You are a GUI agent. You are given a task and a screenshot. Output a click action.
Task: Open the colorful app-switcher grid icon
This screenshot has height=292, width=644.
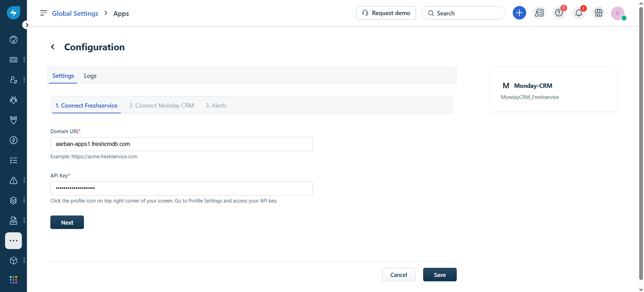13,280
